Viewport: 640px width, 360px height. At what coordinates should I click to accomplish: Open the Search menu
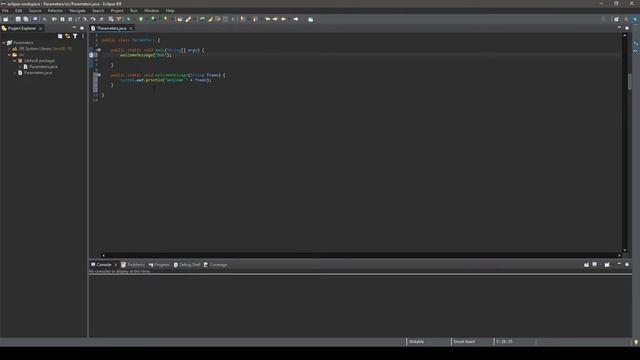point(98,11)
